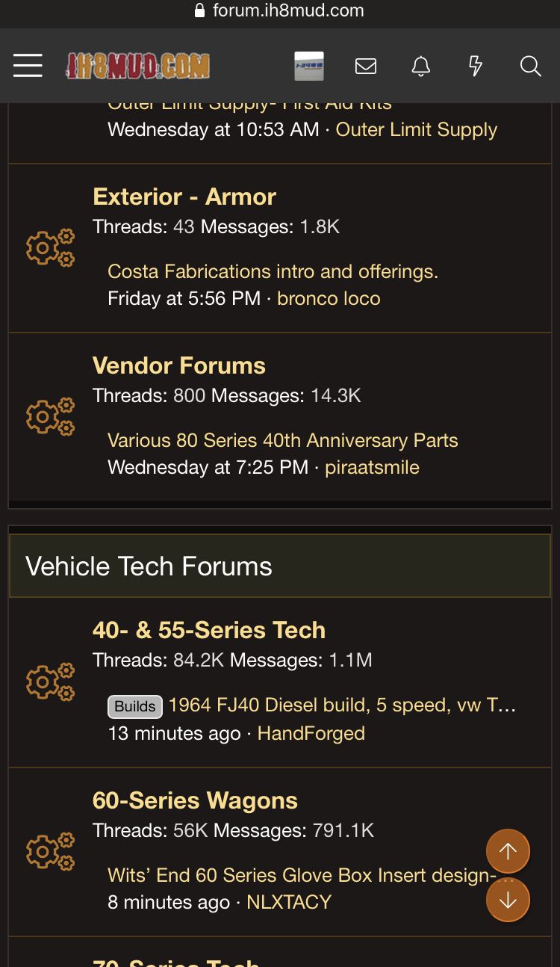Click the gears icon beside 60-Series Wagons
The image size is (560, 967).
pos(50,851)
